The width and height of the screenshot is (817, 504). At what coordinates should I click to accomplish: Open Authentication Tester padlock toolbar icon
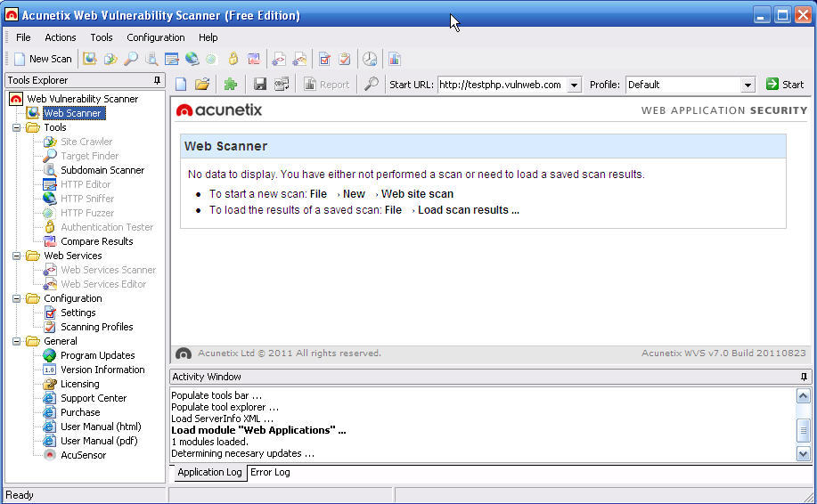click(x=233, y=59)
